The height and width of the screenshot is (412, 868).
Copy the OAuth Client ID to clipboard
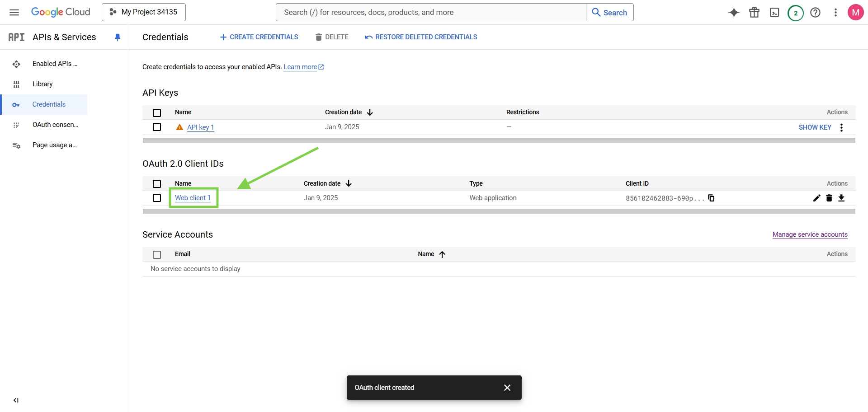click(x=711, y=198)
